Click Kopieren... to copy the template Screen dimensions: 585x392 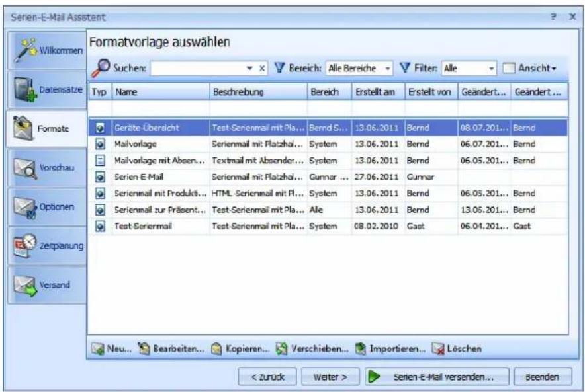240,349
